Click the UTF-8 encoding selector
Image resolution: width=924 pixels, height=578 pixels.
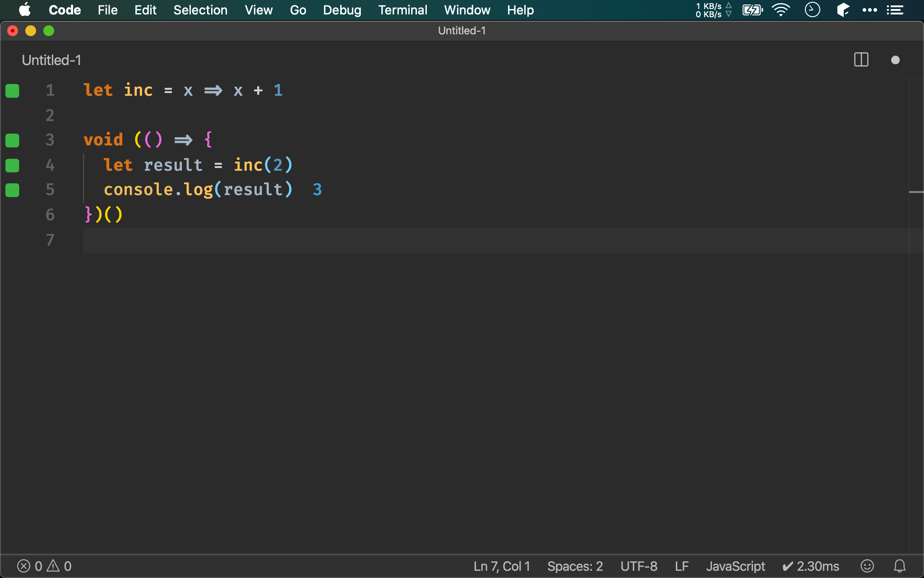tap(638, 565)
